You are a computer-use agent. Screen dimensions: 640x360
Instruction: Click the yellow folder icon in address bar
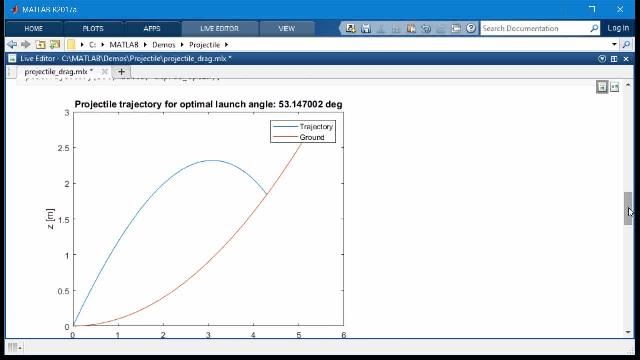coord(71,44)
